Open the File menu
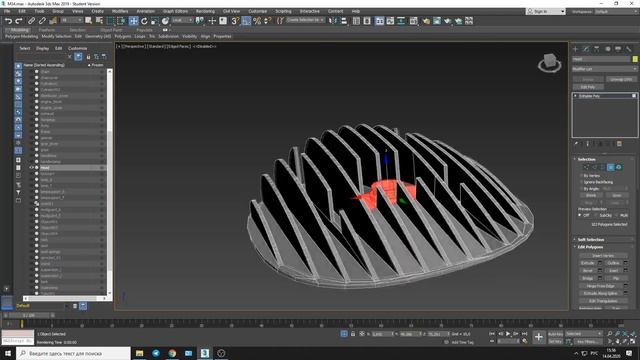The image size is (640, 360). 7,11
